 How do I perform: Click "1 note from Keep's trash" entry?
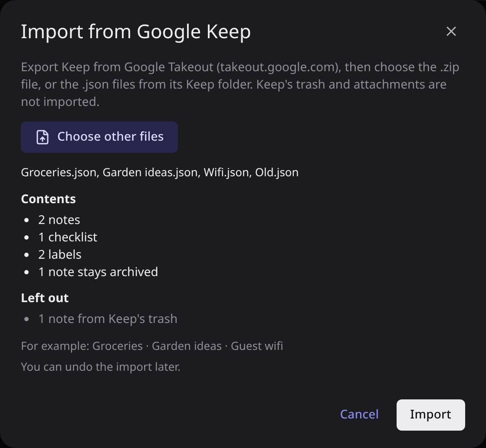(108, 319)
